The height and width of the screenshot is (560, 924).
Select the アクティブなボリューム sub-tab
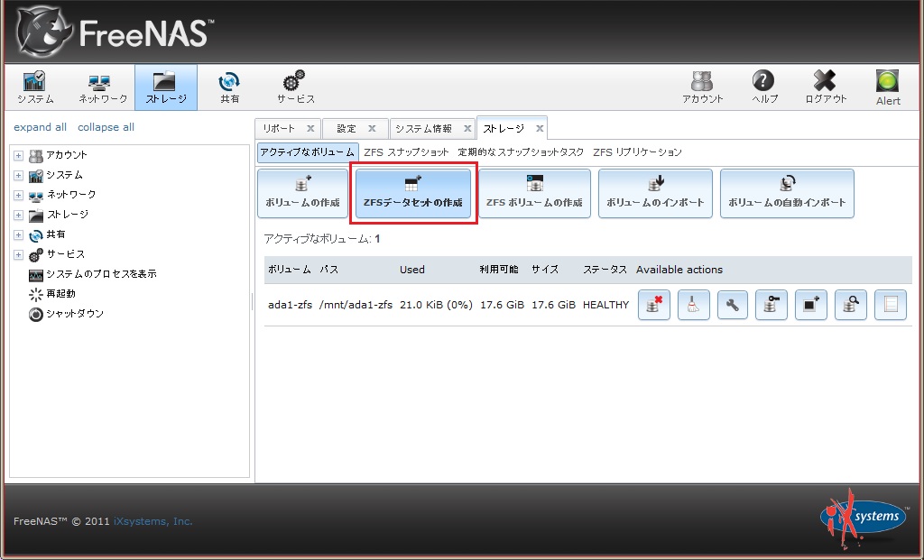click(x=308, y=151)
